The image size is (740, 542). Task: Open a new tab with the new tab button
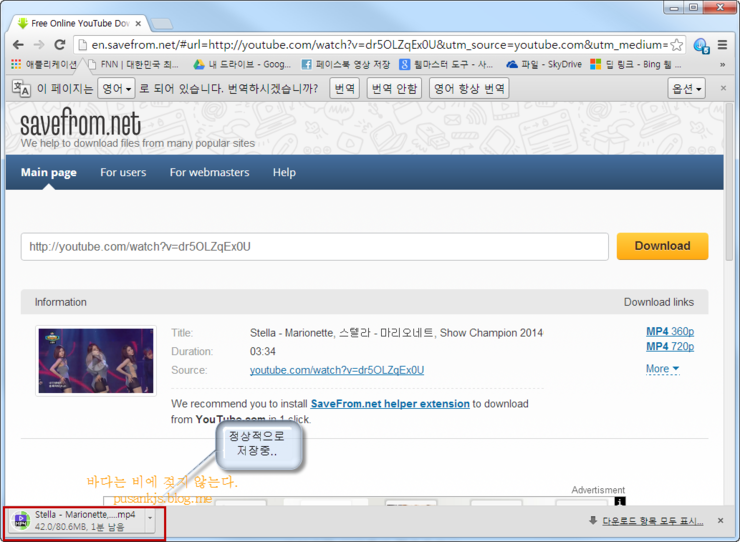point(162,24)
